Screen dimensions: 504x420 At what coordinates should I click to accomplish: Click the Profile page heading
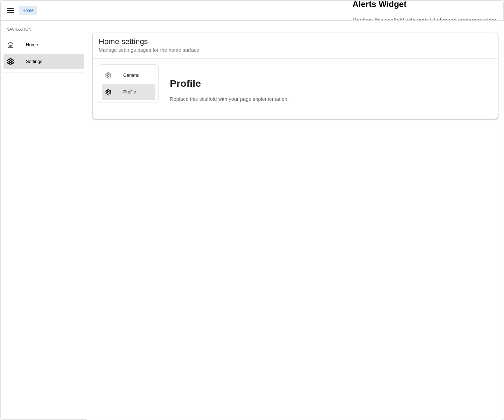pos(185,84)
